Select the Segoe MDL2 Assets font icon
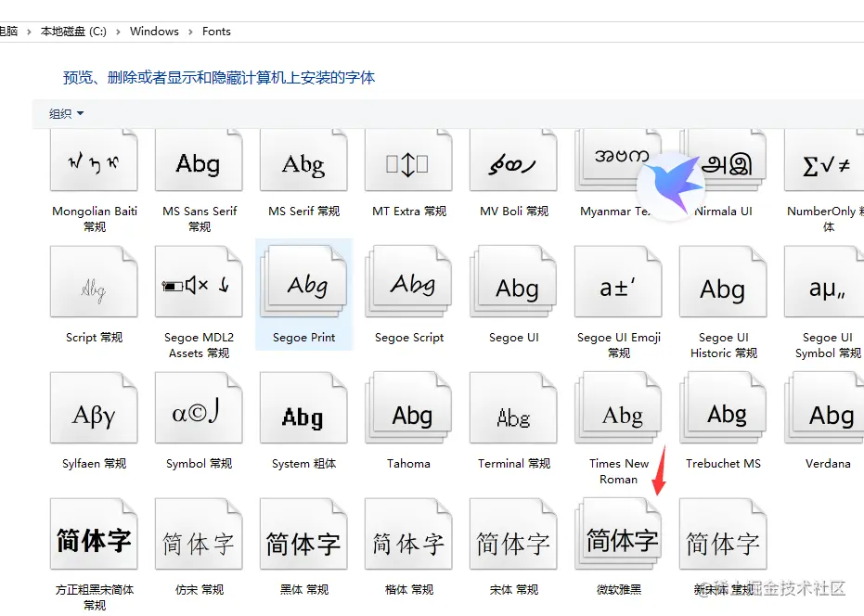864x616 pixels. point(199,281)
